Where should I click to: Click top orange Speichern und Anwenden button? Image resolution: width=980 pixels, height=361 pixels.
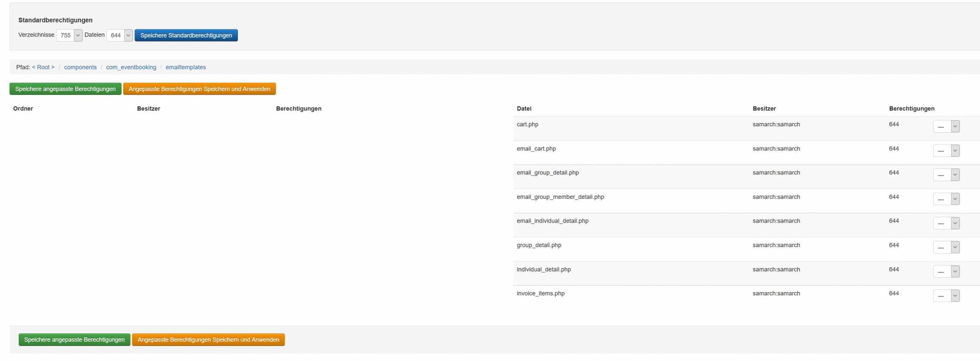click(199, 89)
